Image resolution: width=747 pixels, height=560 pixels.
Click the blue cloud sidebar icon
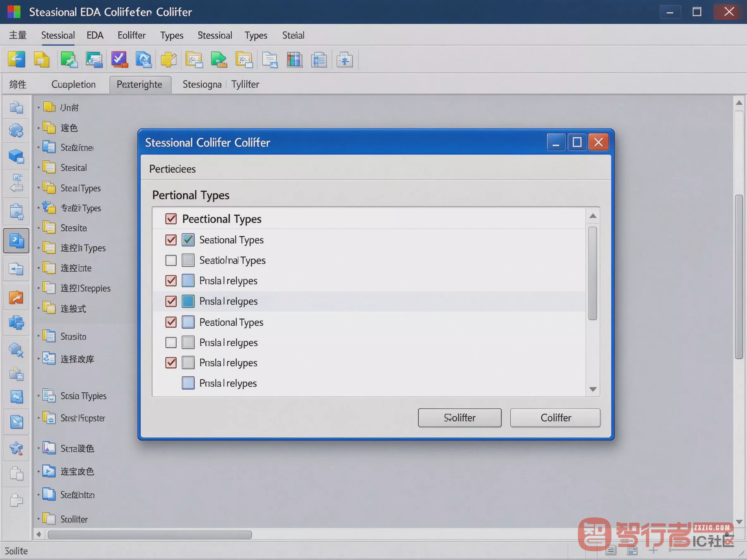pos(16,130)
